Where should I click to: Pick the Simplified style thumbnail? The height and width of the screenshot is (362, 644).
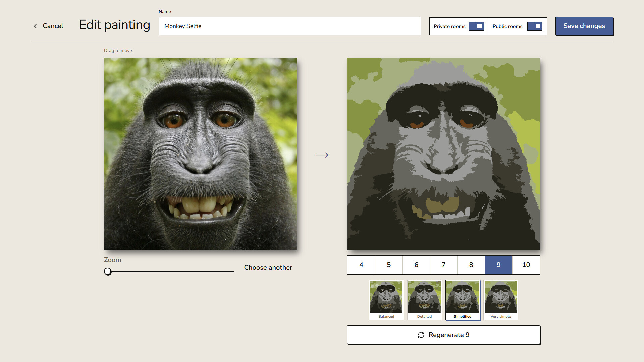click(x=463, y=300)
